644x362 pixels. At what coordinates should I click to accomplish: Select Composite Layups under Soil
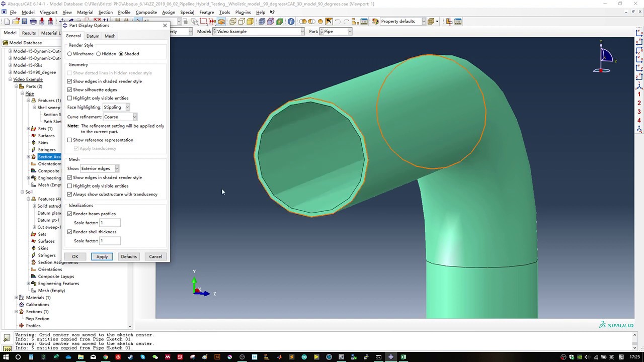pyautogui.click(x=56, y=277)
